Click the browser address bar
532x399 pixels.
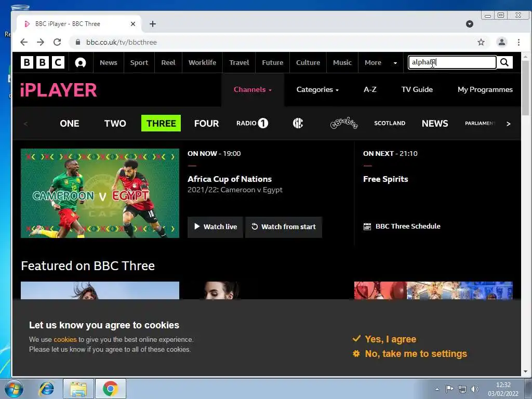point(271,42)
